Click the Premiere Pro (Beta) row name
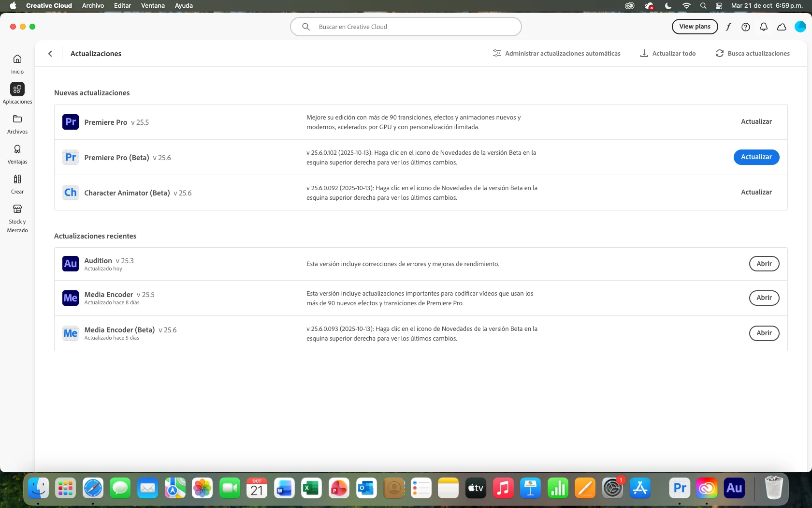The height and width of the screenshot is (508, 812). tap(116, 158)
